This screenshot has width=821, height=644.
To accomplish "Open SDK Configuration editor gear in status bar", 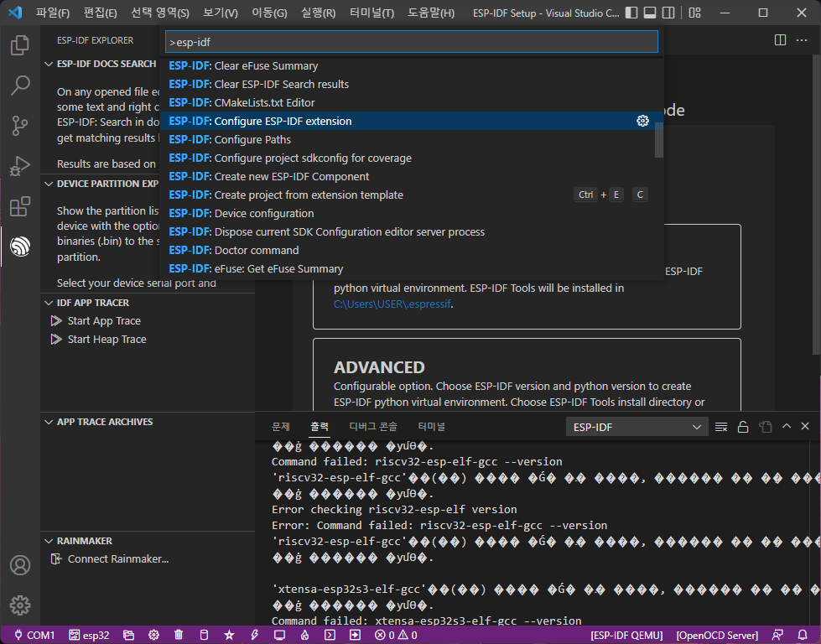I will [153, 635].
